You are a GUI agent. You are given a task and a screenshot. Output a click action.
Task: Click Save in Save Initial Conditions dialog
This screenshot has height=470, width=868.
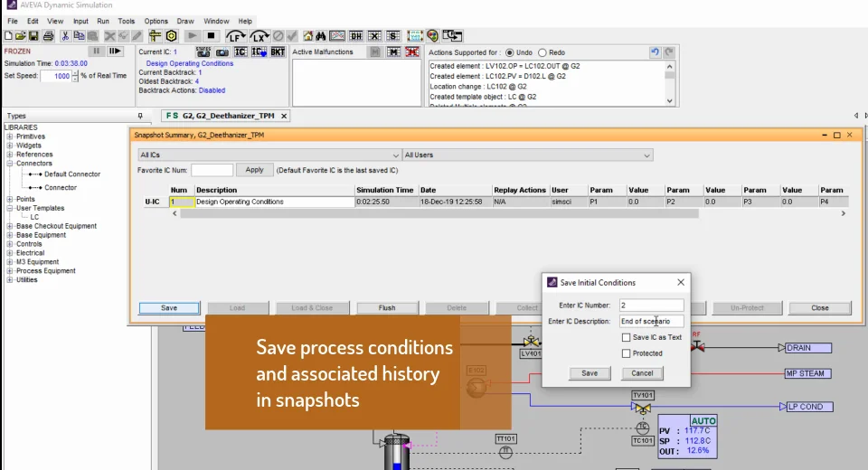coord(590,373)
